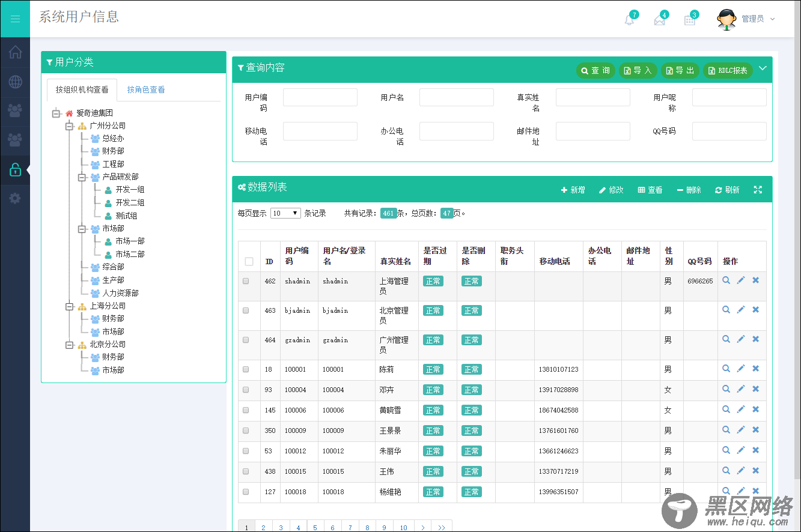Viewport: 801px width, 532px height.
Task: Delete user 王景景 with X icon
Action: (755, 430)
